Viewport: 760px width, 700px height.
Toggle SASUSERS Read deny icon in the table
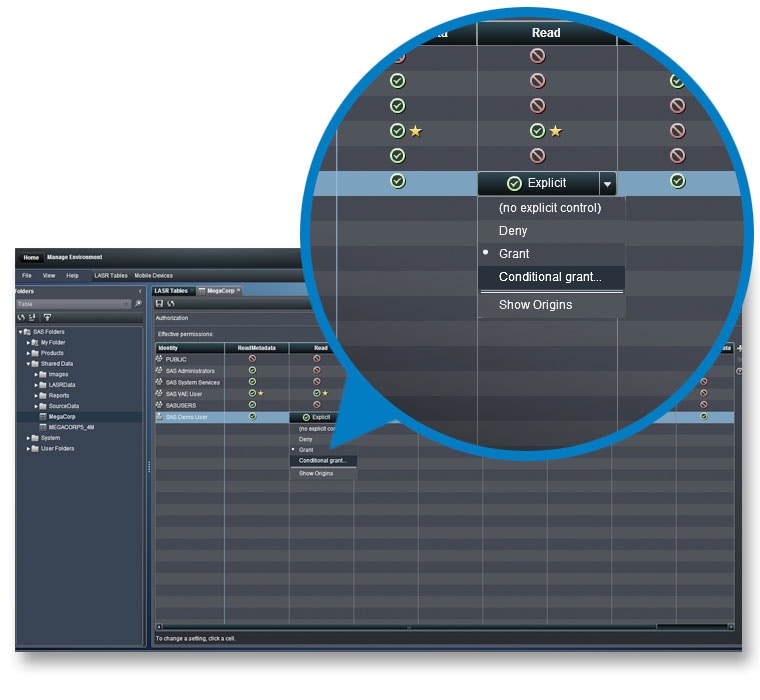(x=317, y=405)
